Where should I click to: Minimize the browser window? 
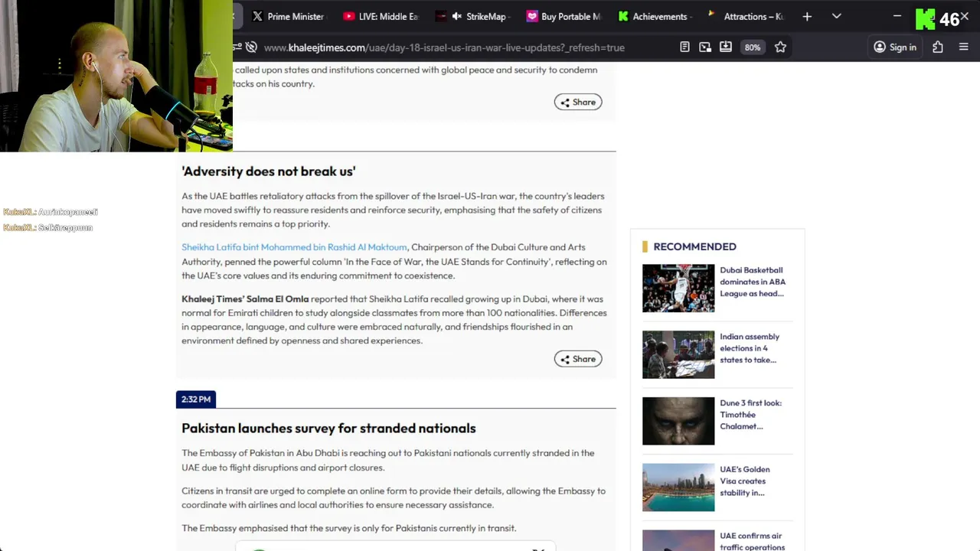897,16
